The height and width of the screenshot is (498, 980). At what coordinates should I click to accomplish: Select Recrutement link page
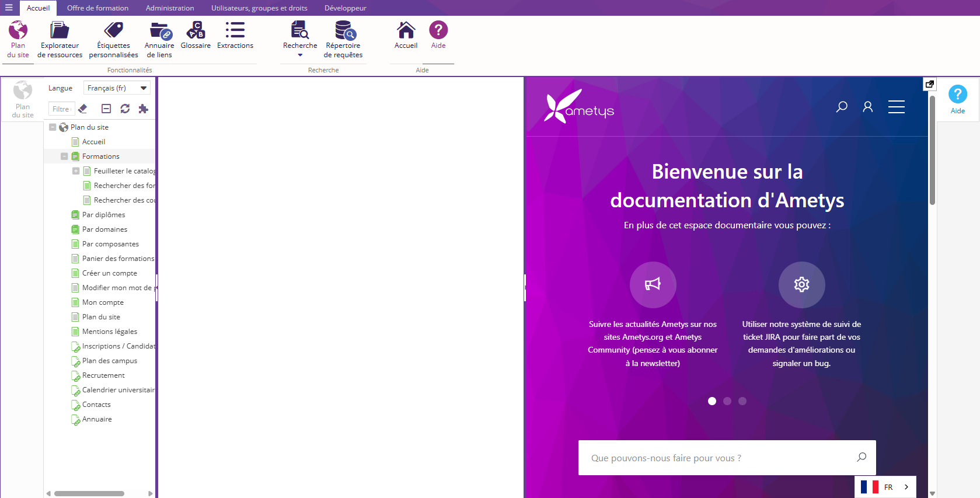click(103, 375)
